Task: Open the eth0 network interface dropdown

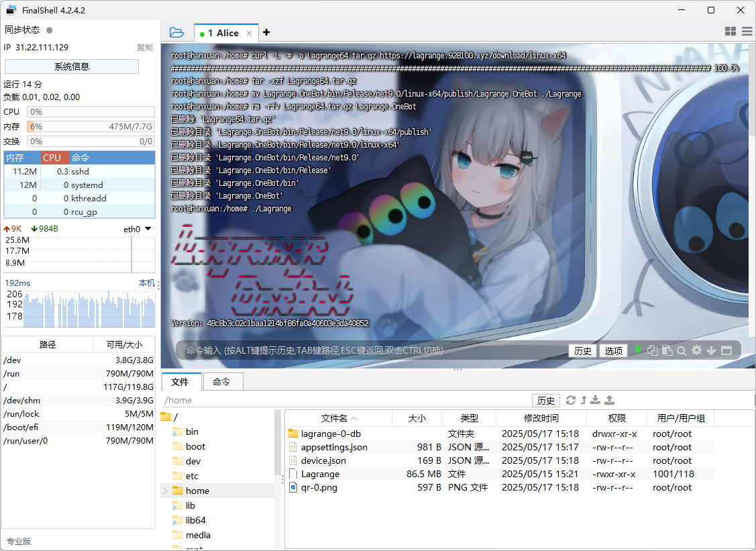Action: pos(148,229)
